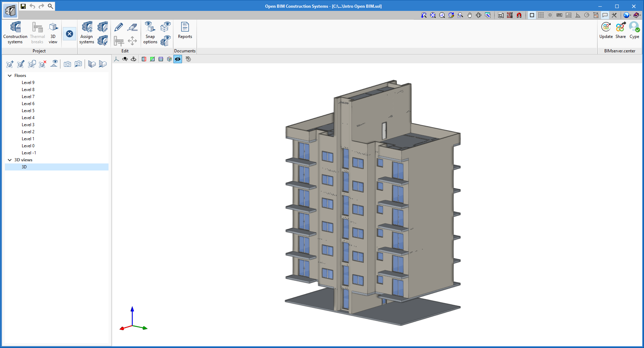
Task: Click the redraw refresh icon
Action: tap(451, 15)
